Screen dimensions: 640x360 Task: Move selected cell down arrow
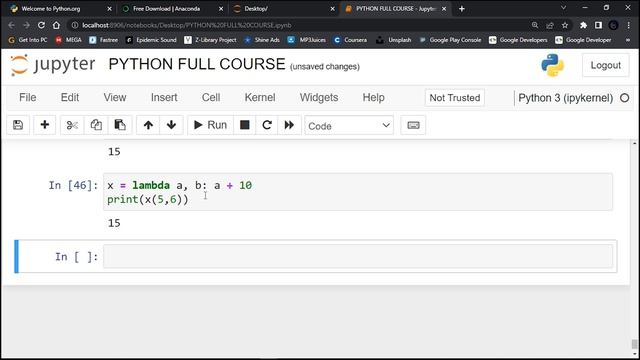[x=171, y=125]
